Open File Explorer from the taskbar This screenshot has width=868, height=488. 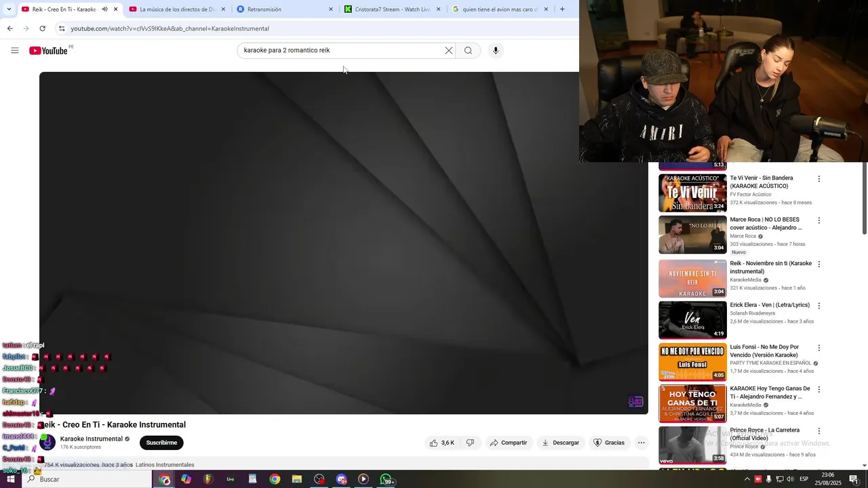tap(297, 479)
